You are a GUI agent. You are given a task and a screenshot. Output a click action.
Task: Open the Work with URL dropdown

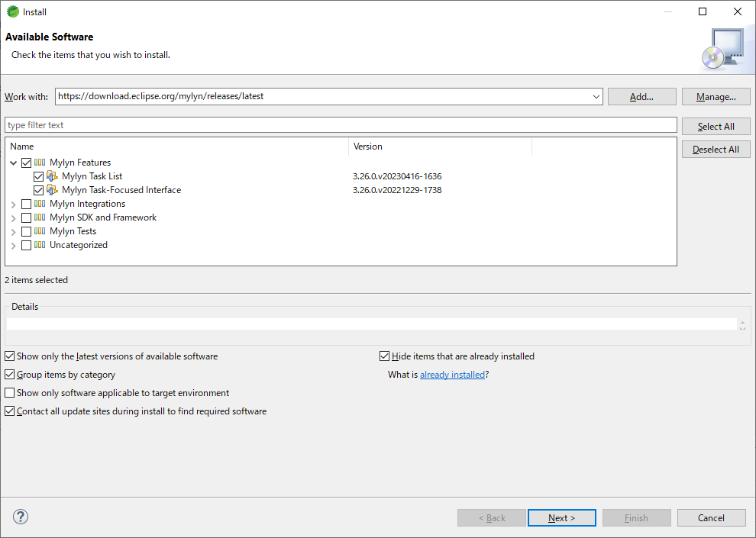[x=596, y=97]
